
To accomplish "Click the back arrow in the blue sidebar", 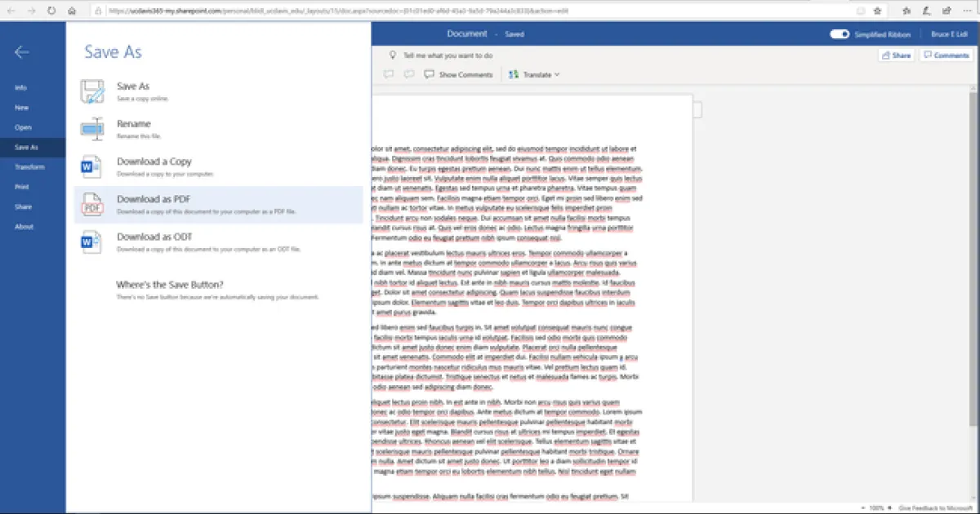I will [22, 52].
